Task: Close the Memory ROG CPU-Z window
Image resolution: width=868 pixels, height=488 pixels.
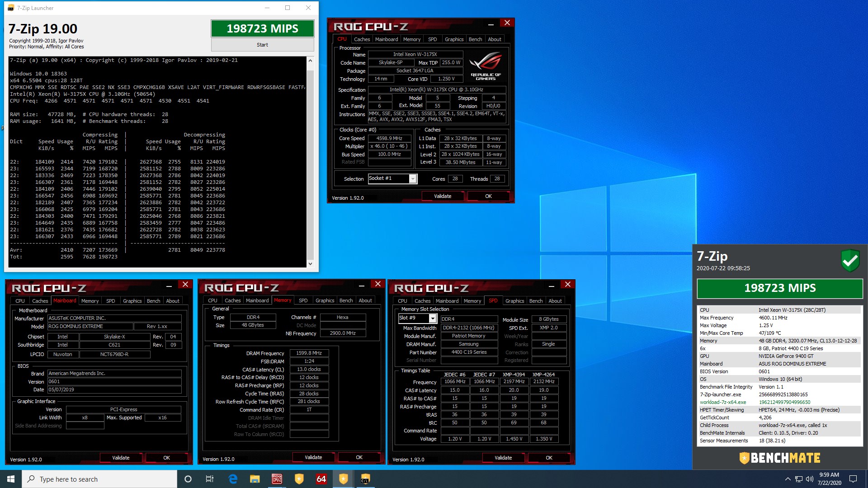Action: coord(378,284)
